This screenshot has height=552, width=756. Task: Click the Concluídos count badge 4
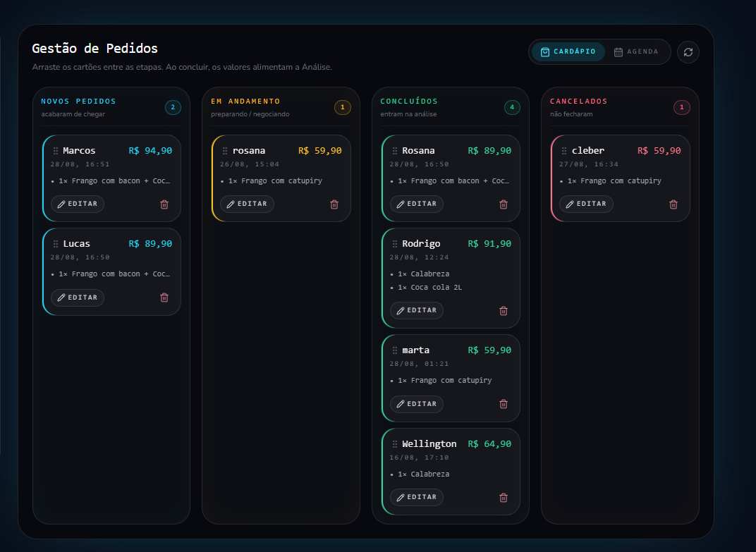(512, 107)
